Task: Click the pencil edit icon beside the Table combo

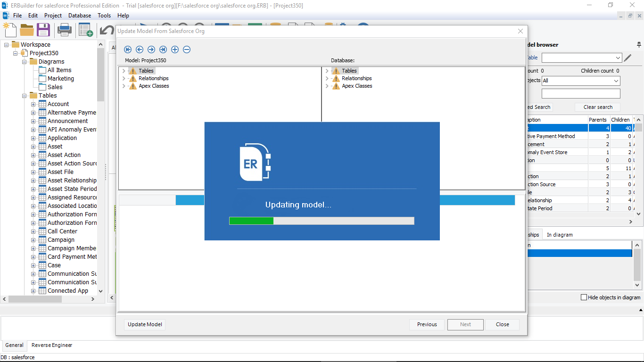Action: [627, 58]
